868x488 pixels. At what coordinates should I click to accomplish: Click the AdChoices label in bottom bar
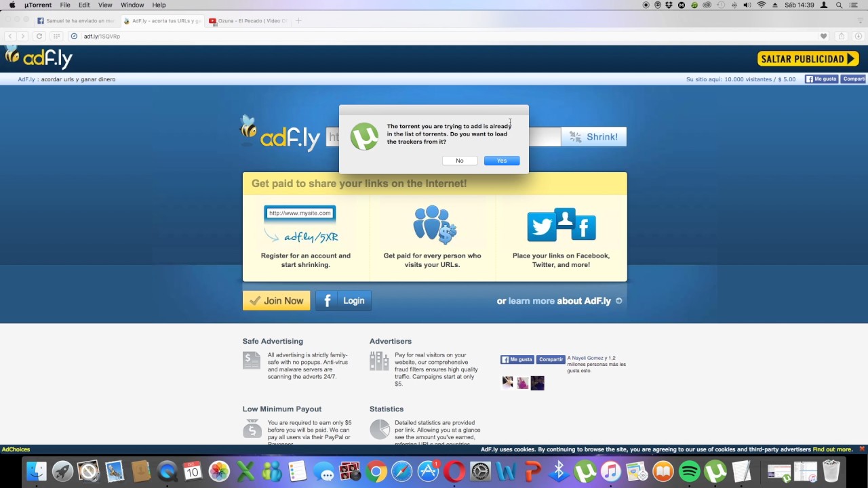16,449
